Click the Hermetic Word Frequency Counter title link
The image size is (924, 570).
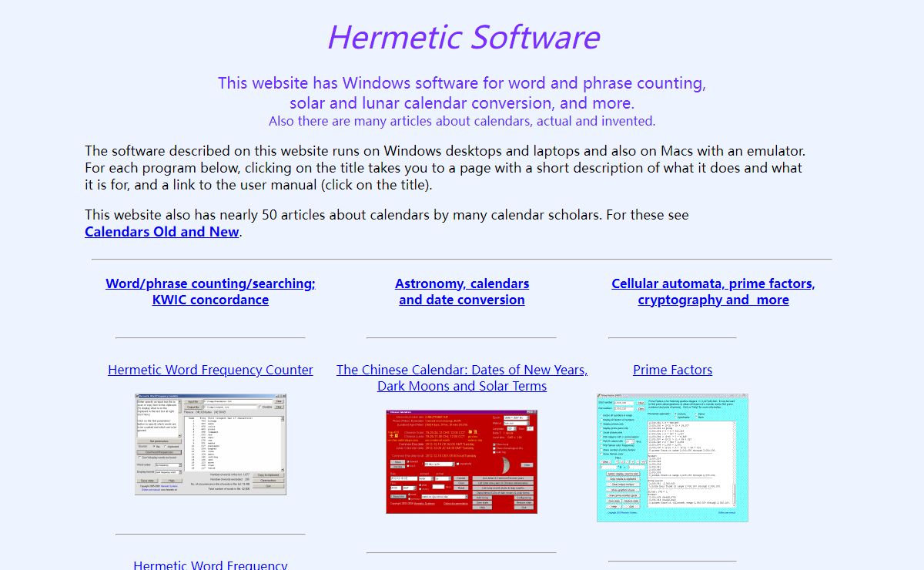pyautogui.click(x=210, y=370)
